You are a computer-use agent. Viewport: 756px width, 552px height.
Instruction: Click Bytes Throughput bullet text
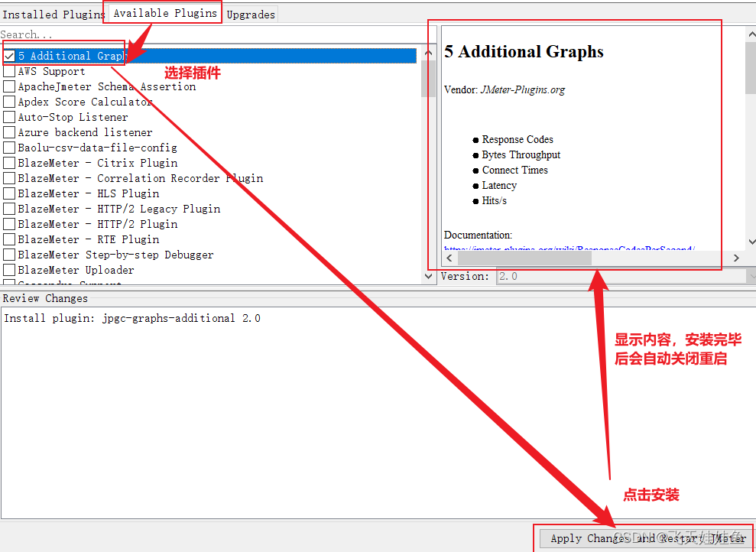click(x=521, y=154)
